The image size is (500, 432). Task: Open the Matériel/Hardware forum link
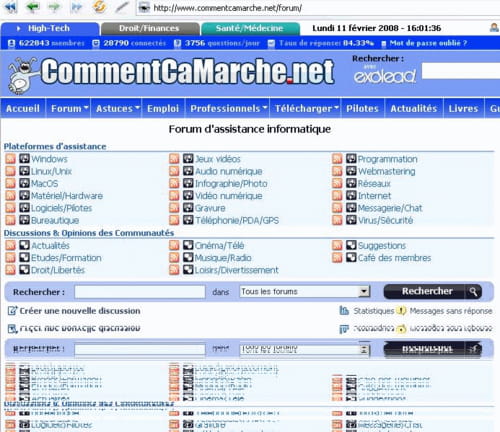[67, 196]
